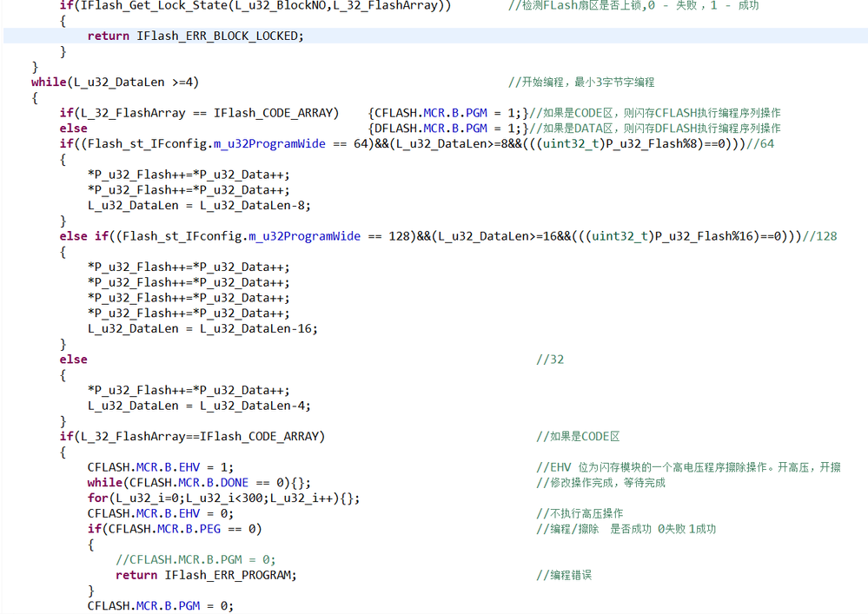Click the statement 'CFLASH.MCR.B.EHV = 1;'
Screen dimensions: 868x614
(161, 468)
